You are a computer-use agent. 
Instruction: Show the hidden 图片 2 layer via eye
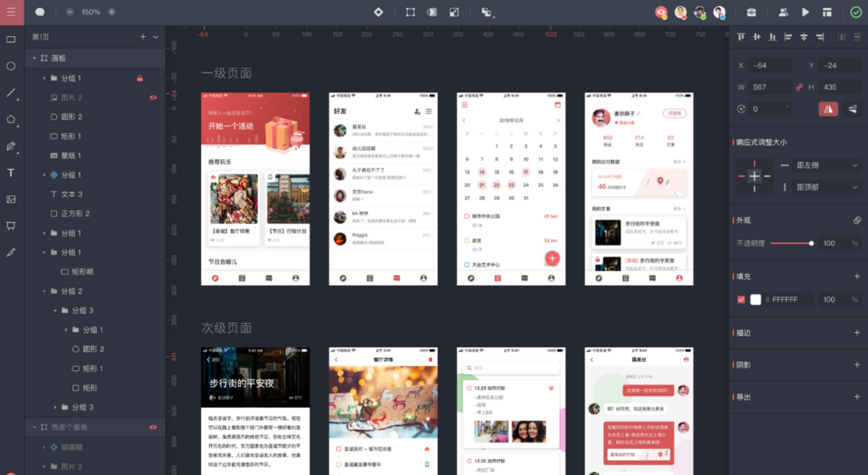click(x=153, y=97)
